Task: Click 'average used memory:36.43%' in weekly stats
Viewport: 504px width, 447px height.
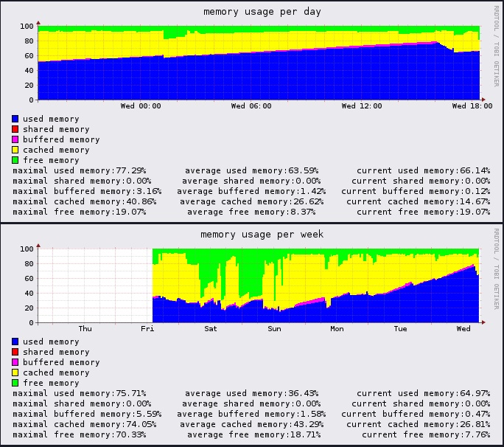Action: coord(252,393)
